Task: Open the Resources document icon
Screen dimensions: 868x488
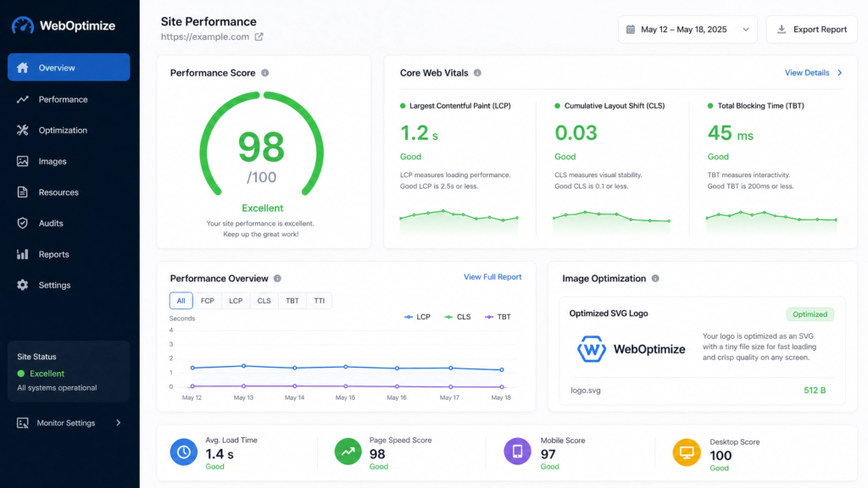Action: [22, 192]
